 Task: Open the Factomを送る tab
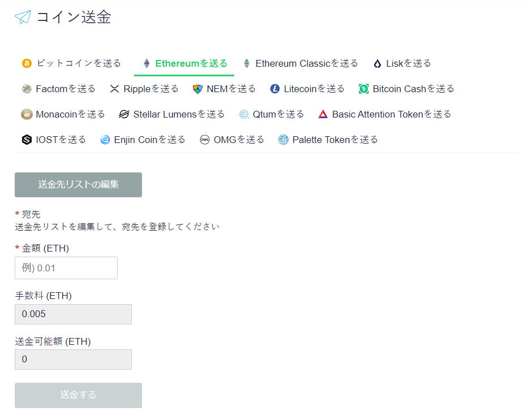tap(58, 89)
